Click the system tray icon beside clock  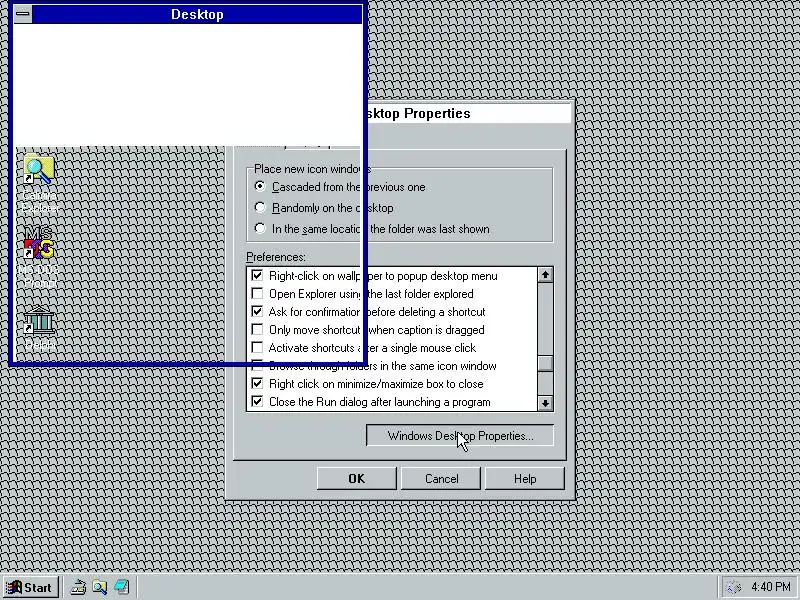[734, 587]
